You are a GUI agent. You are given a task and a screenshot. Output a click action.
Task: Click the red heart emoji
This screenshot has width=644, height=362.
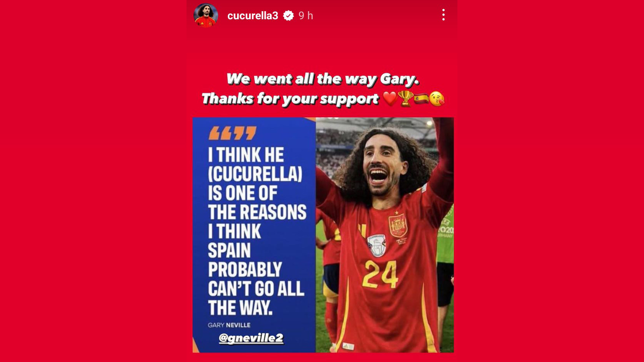[390, 99]
